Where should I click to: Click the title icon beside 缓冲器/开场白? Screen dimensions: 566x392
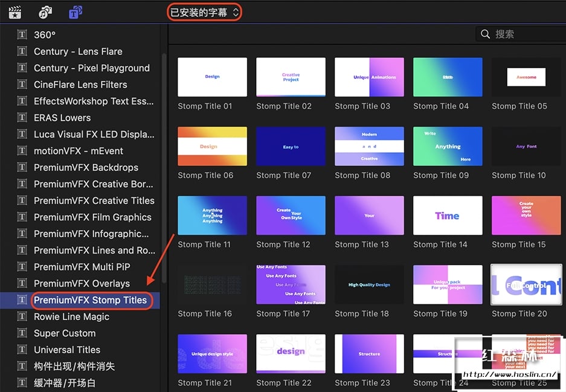[x=22, y=382]
